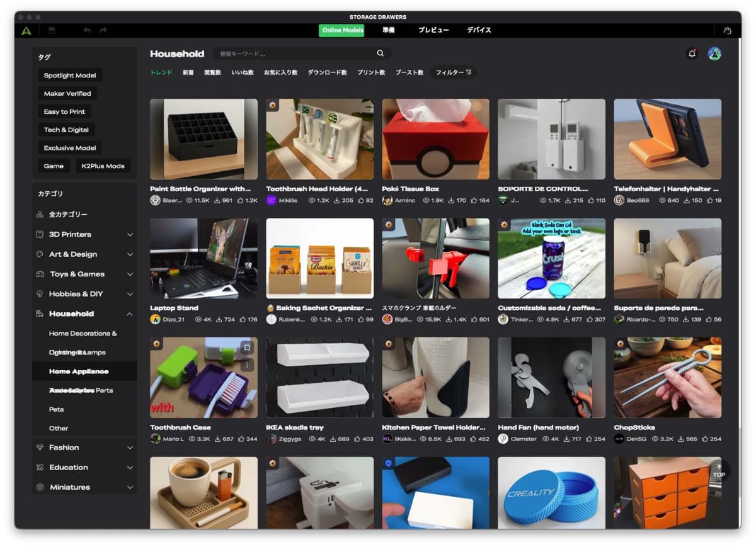756x547 pixels.
Task: Click the Art & Design palette icon
Action: 40,254
